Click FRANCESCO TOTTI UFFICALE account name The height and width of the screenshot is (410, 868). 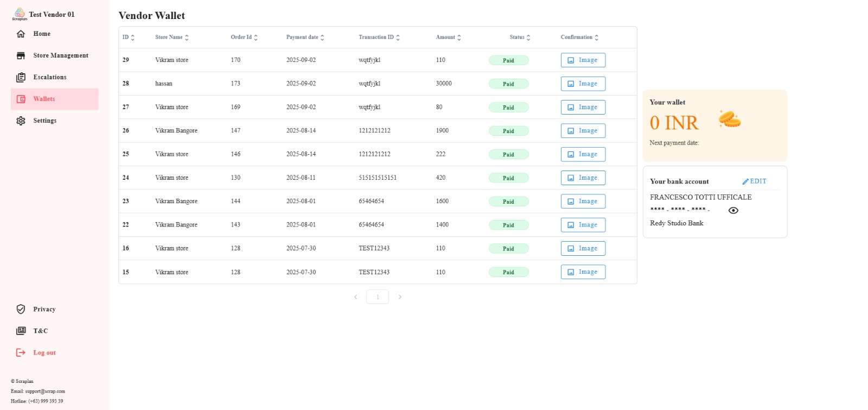click(x=701, y=197)
